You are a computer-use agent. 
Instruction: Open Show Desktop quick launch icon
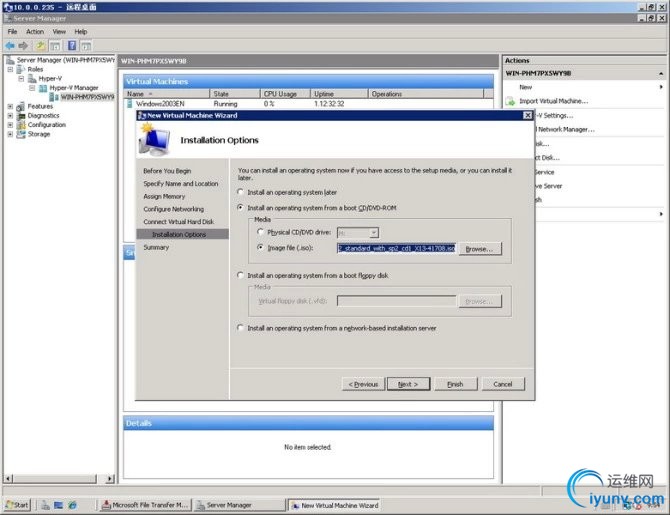point(59,505)
